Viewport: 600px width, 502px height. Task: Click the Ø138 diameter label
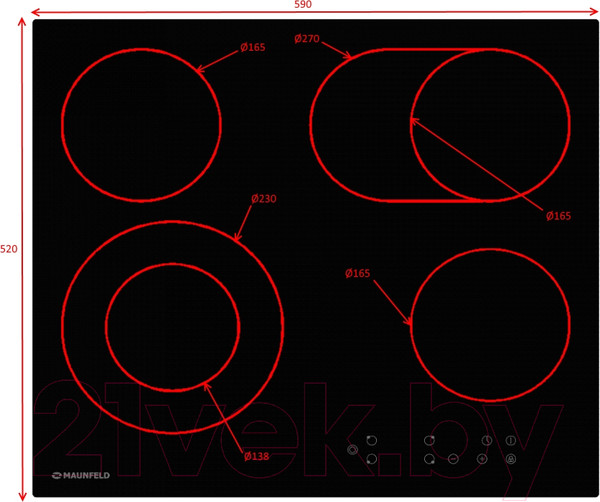coord(257,457)
